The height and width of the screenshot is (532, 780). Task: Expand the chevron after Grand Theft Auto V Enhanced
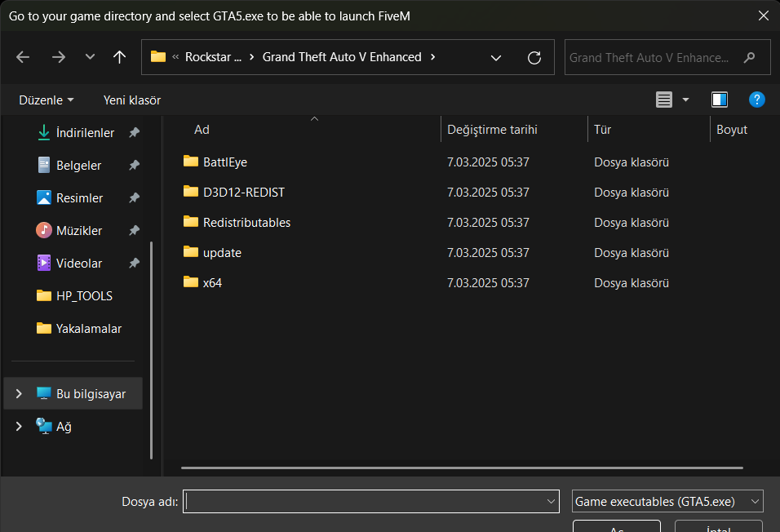432,57
